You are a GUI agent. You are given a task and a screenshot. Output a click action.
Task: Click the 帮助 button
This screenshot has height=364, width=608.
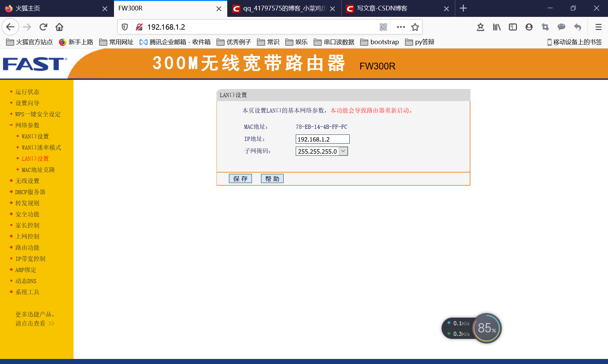(x=272, y=178)
